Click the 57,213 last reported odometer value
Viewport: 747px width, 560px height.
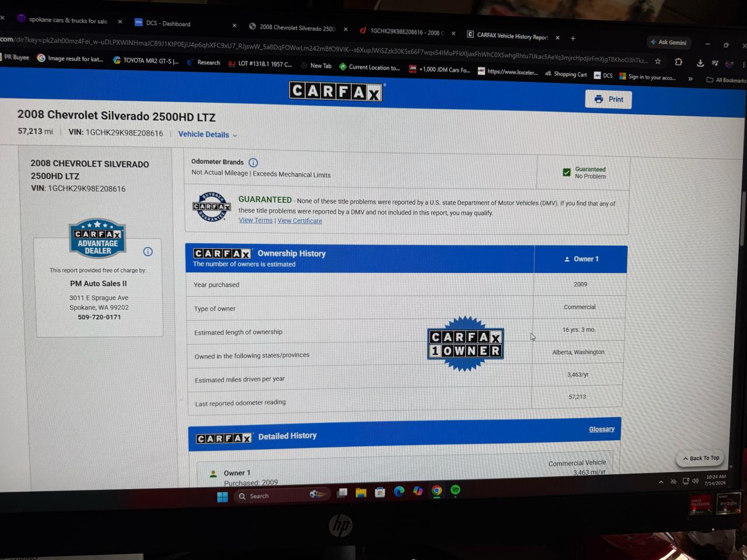pos(577,397)
